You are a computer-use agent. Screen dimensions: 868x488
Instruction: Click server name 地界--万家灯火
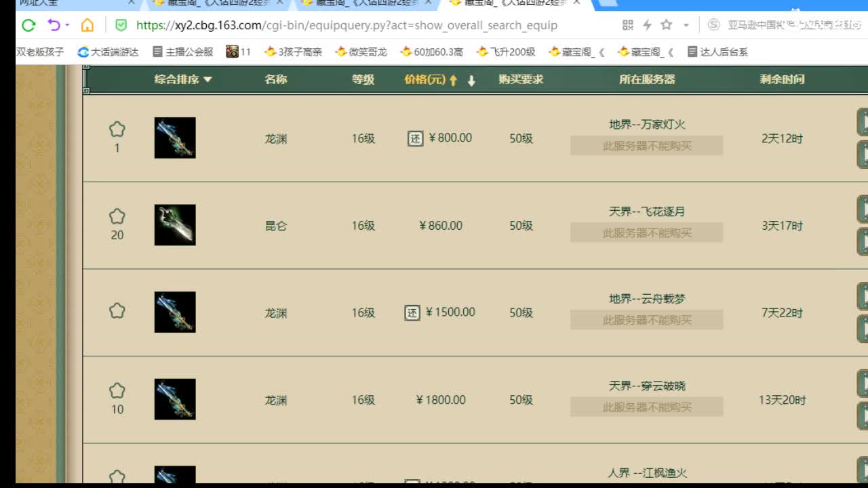click(x=647, y=125)
